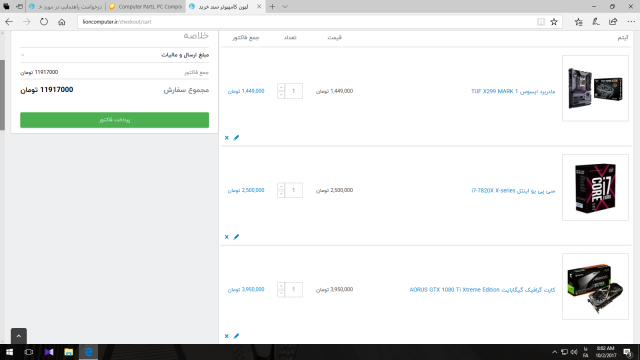Open the web notes pen tool
Screen dimensions: 640x360
pyautogui.click(x=596, y=22)
